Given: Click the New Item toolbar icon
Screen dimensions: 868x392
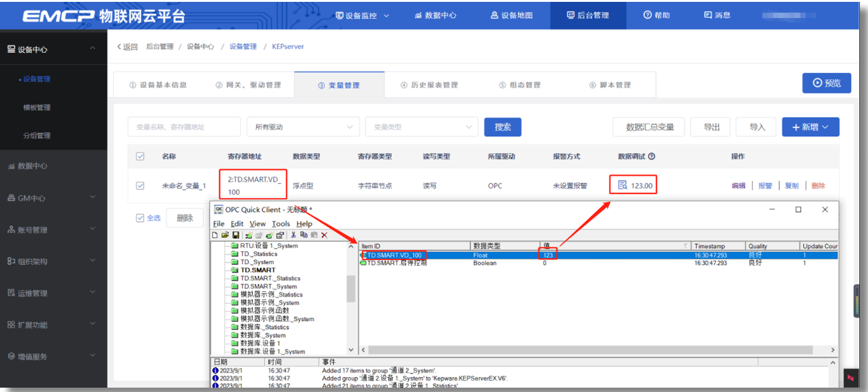Looking at the screenshot, I should pyautogui.click(x=270, y=235).
